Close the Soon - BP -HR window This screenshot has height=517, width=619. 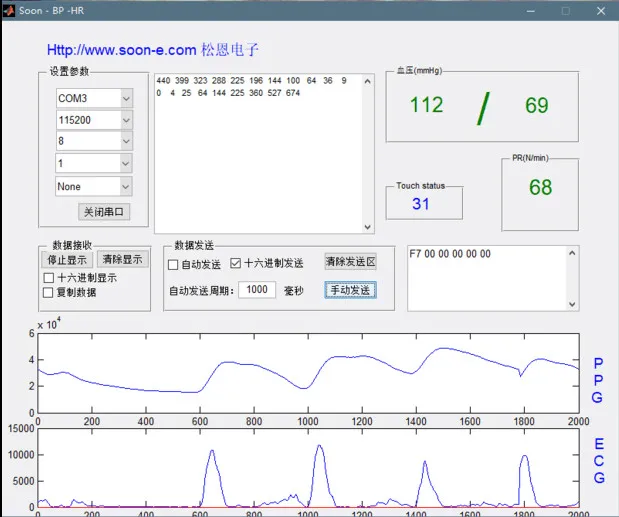point(601,11)
